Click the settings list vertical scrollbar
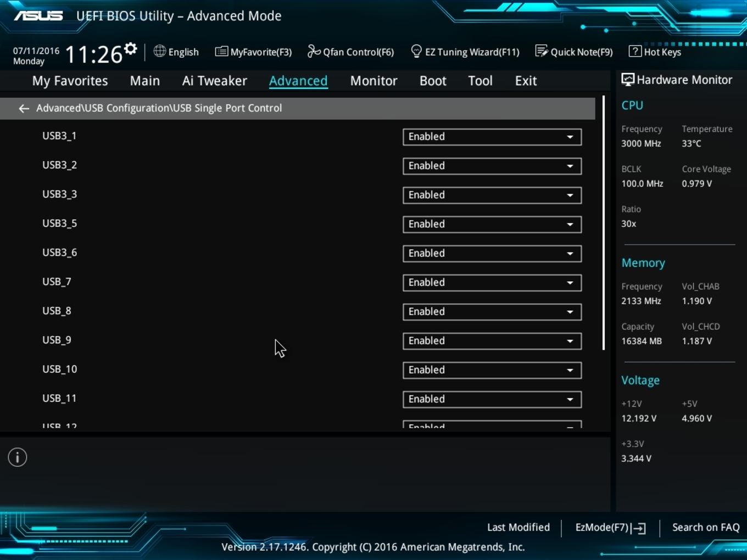Screen dimensions: 747x560 [603, 223]
